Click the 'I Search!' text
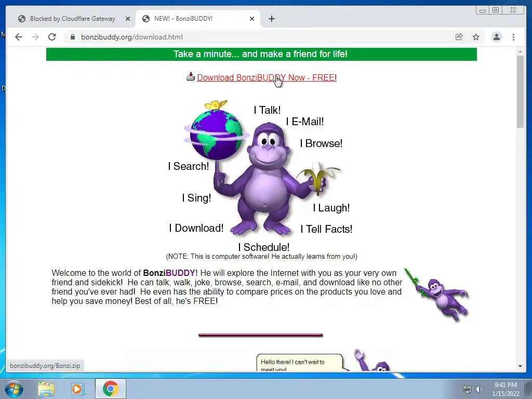 [x=188, y=166]
